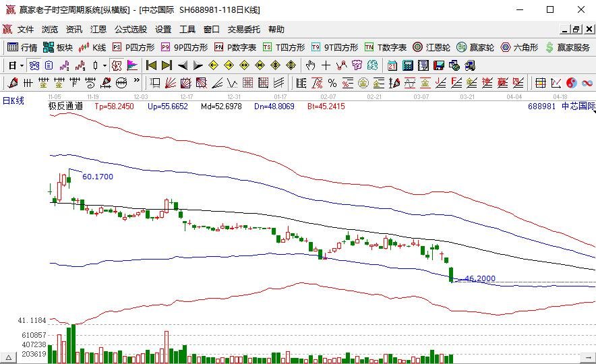The width and height of the screenshot is (596, 364).
Task: Open the 设置 menu
Action: [163, 29]
